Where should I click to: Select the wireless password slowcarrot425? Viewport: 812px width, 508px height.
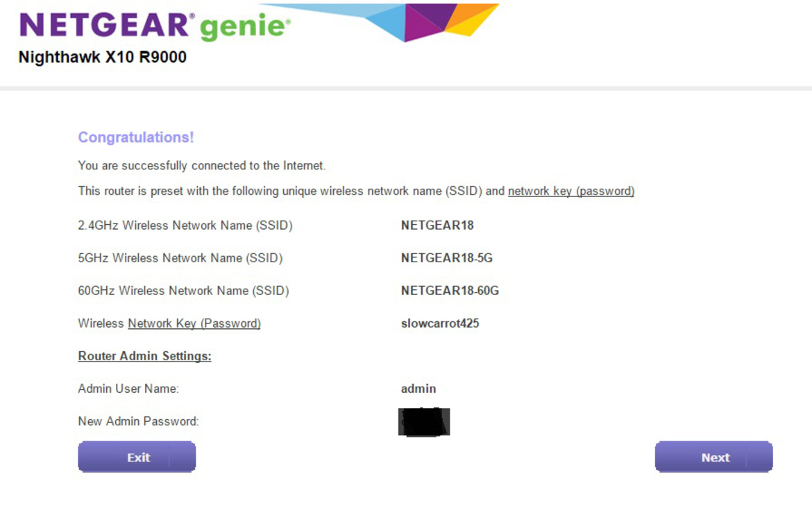(440, 323)
